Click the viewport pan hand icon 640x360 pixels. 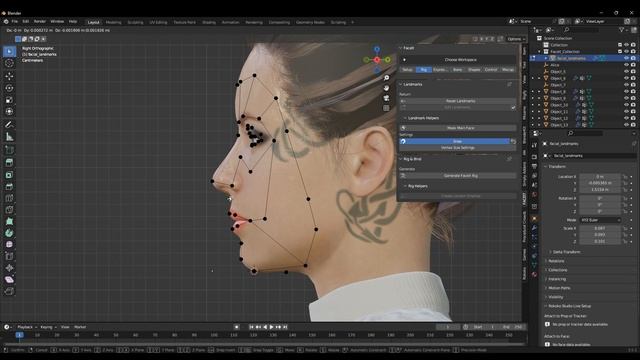(386, 88)
